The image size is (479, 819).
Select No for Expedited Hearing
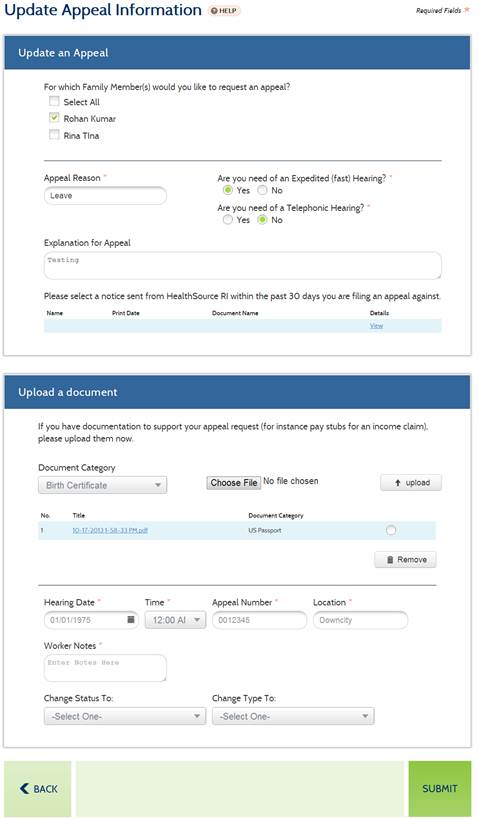[x=263, y=190]
